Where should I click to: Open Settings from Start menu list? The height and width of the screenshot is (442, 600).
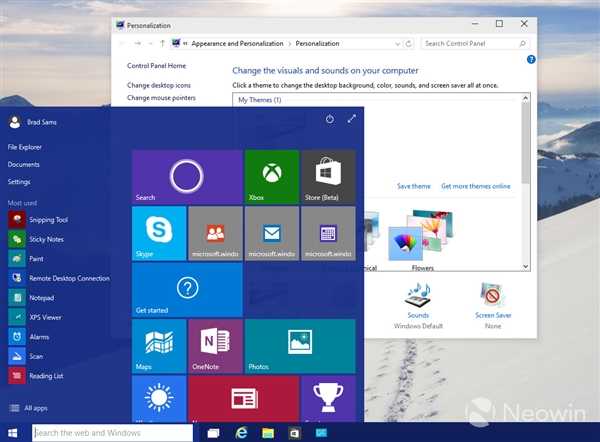[19, 182]
